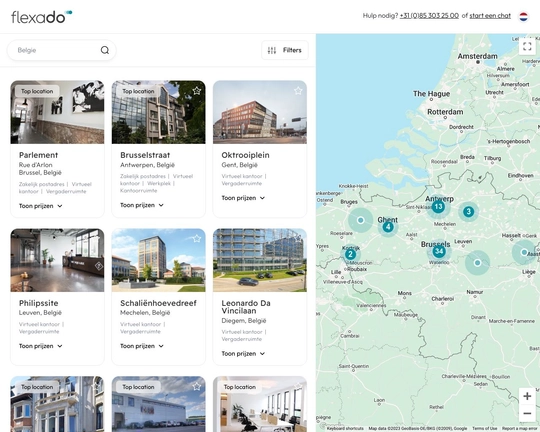Click the map cluster marker 3
This screenshot has height=432, width=540.
pos(468,212)
